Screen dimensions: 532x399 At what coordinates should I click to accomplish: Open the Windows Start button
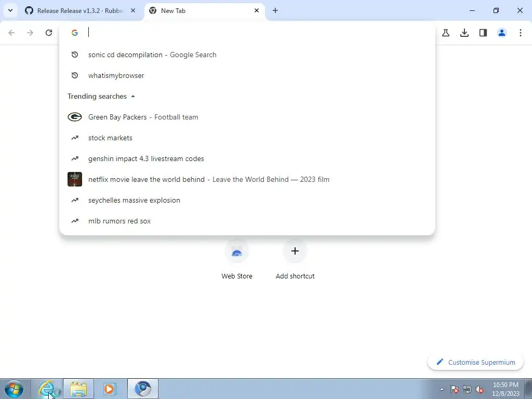coord(14,389)
